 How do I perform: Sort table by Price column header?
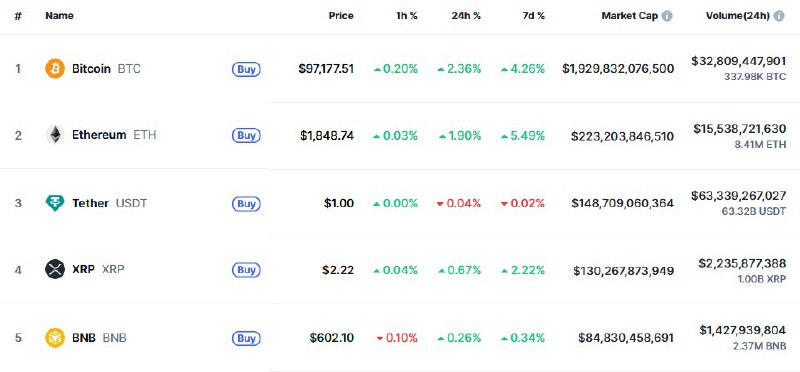[341, 16]
